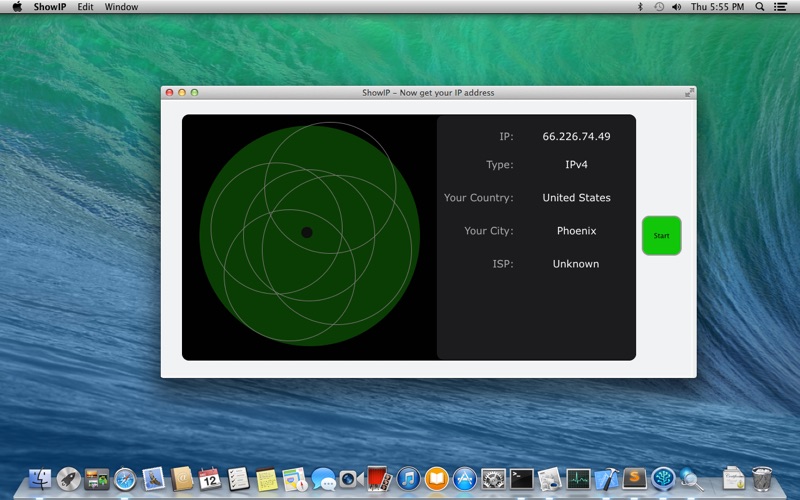Open the Documents stack in the Dock
Viewport: 800px width, 500px height.
coord(733,479)
